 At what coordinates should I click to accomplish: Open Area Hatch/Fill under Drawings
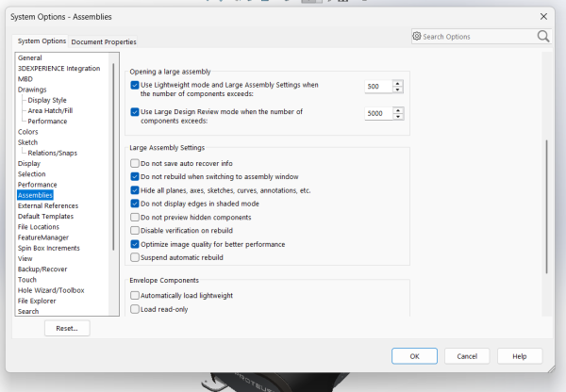pos(51,110)
